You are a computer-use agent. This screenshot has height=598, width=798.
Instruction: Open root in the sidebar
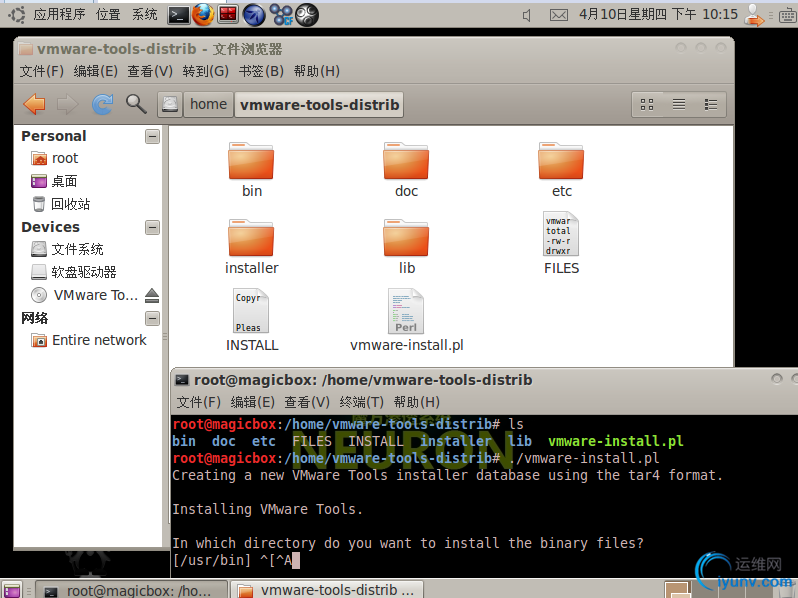tap(54, 158)
